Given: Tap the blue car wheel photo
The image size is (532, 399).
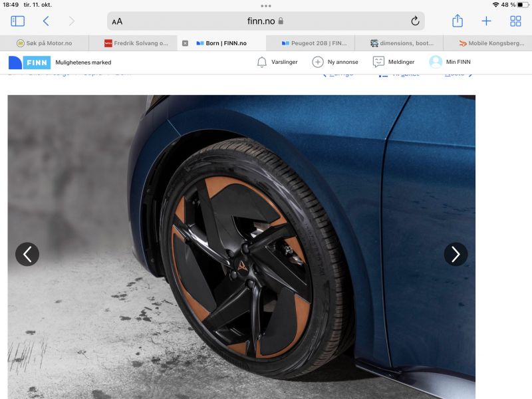Looking at the screenshot, I should (241, 247).
